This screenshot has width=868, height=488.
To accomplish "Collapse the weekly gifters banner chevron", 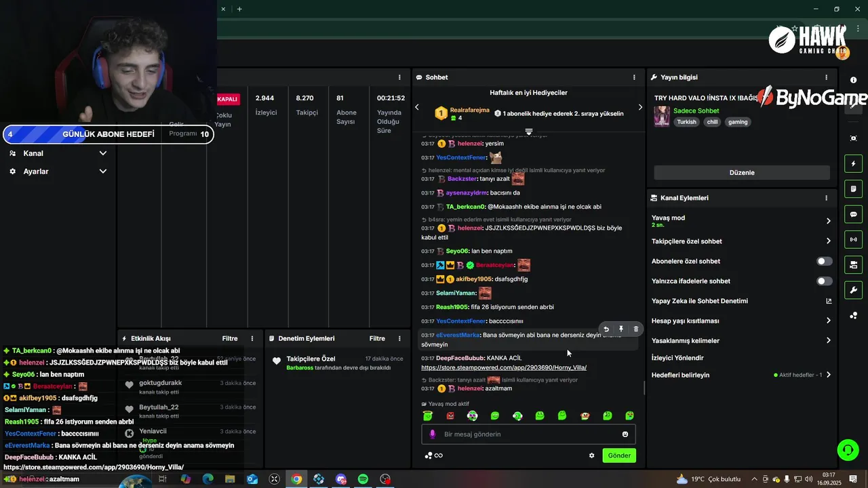I will tap(529, 131).
